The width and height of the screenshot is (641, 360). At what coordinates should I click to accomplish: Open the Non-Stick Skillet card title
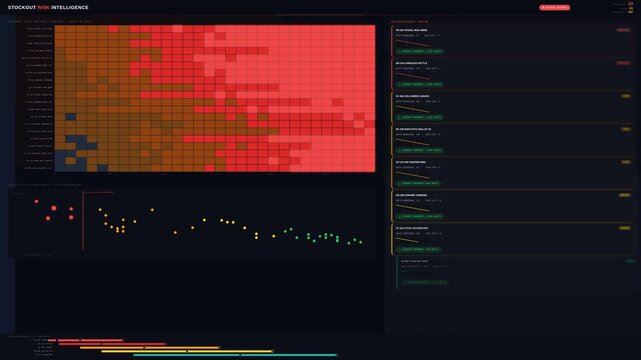tap(413, 129)
